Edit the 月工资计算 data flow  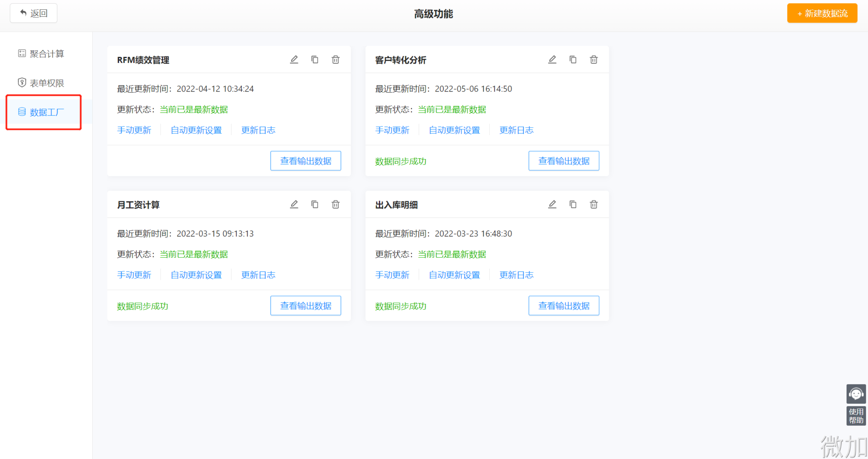[x=294, y=204]
